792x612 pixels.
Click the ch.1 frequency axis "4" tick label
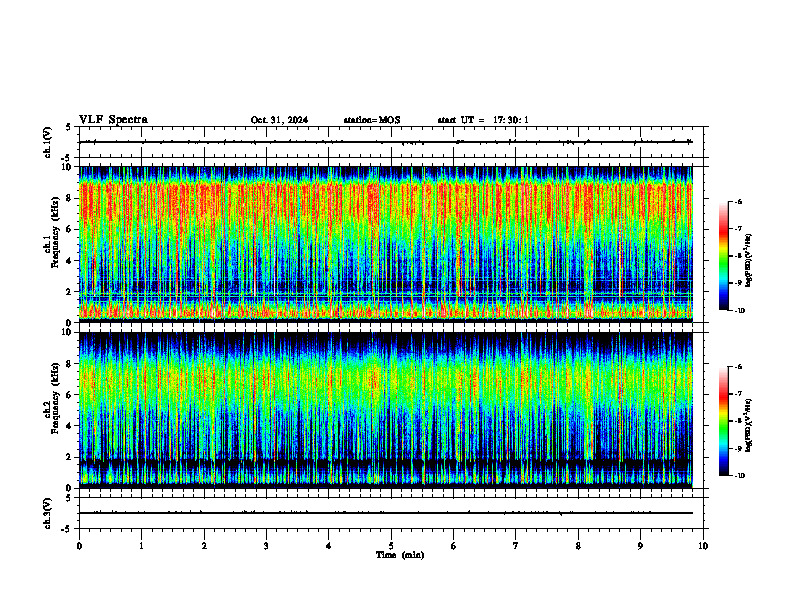[70, 261]
